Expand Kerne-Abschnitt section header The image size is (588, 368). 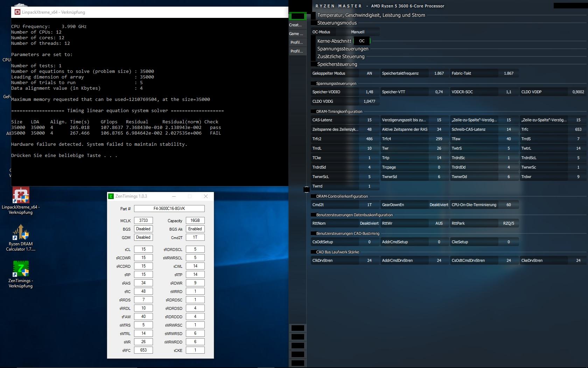tap(334, 41)
